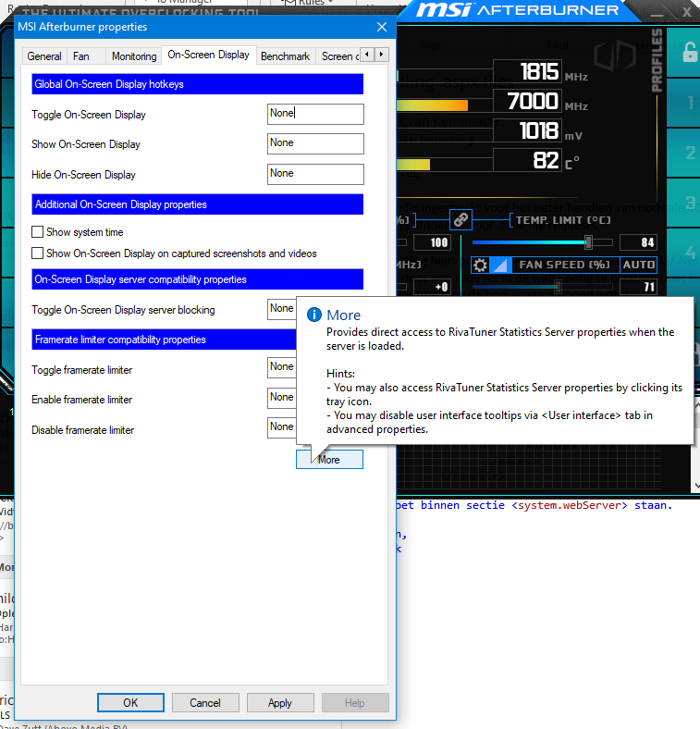Click the fan speed value 71 box
The width and height of the screenshot is (700, 729).
tap(639, 287)
